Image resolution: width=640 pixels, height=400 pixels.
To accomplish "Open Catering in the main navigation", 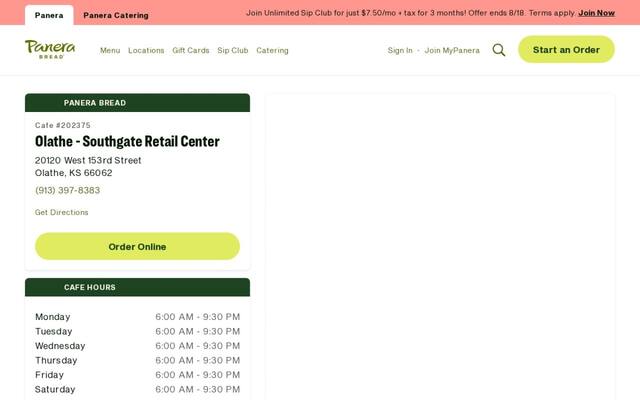I will click(272, 50).
